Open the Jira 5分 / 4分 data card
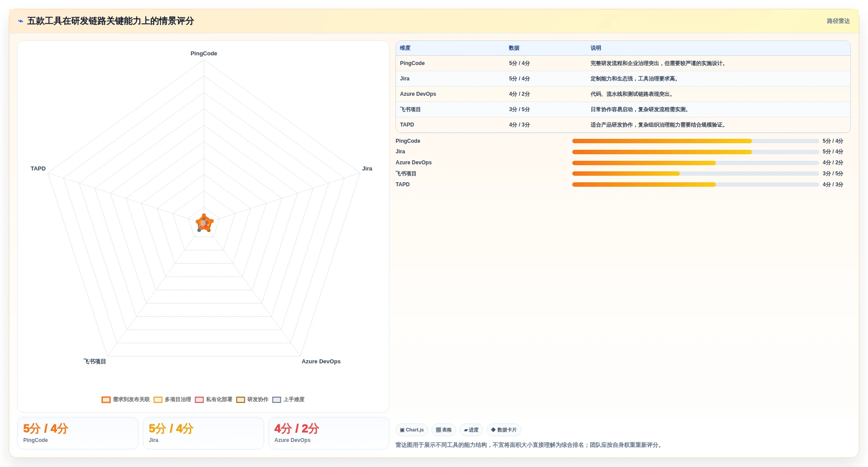The height and width of the screenshot is (467, 868). tap(203, 433)
